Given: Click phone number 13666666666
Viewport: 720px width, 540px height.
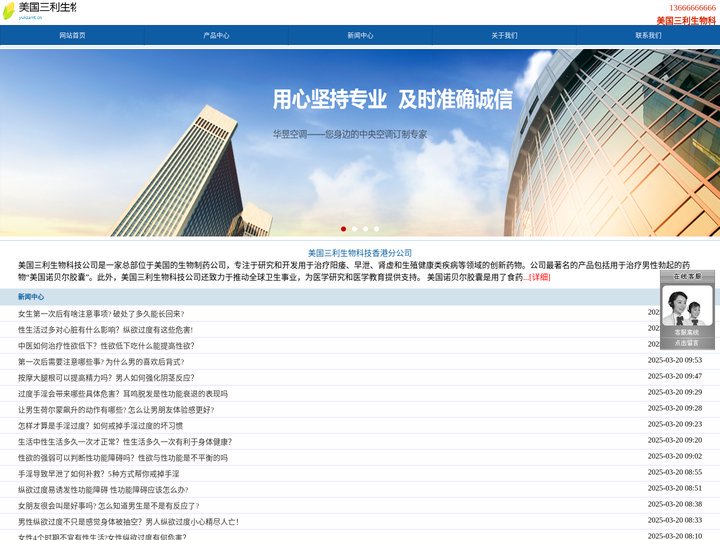Looking at the screenshot, I should pyautogui.click(x=692, y=8).
